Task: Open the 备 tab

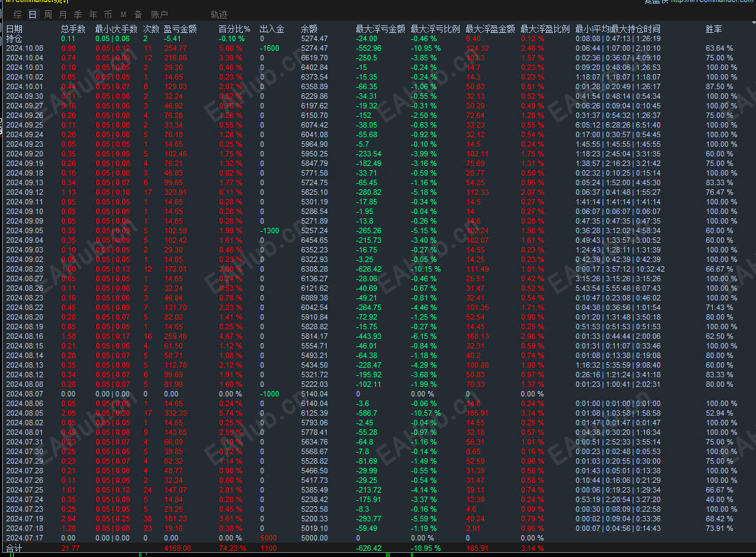Action: (x=139, y=14)
